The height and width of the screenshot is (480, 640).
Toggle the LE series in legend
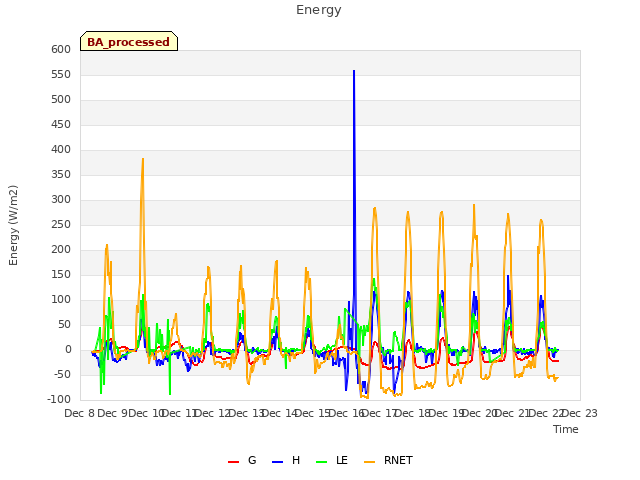[332, 460]
